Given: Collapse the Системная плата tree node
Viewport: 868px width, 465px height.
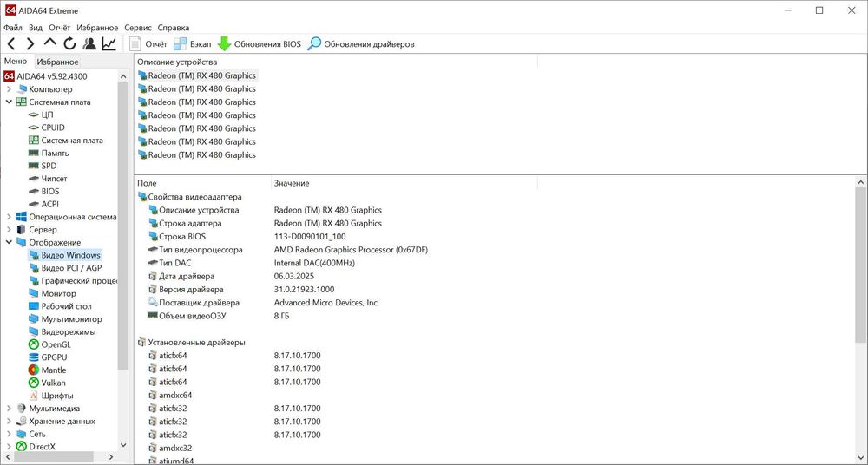Looking at the screenshot, I should [9, 102].
